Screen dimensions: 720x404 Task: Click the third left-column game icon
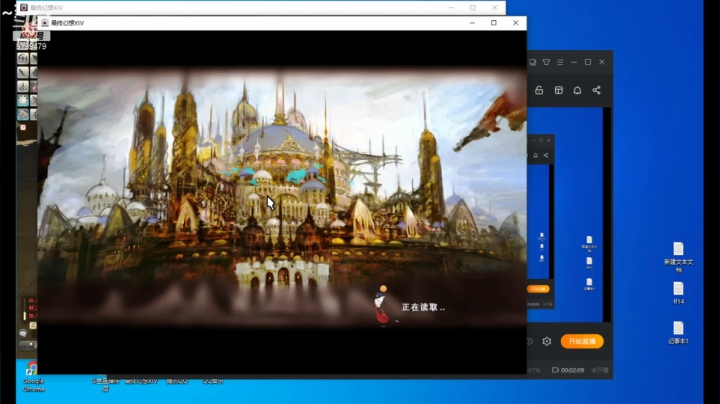(x=22, y=86)
